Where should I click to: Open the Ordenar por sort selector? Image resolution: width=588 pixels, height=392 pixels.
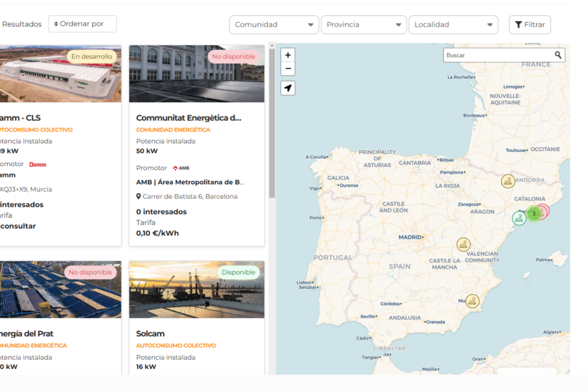pos(82,24)
